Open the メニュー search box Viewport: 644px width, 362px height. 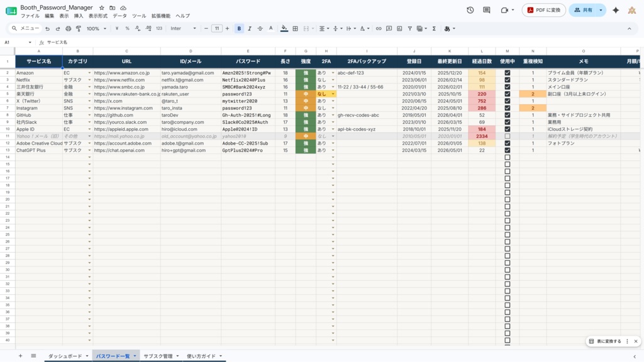(x=25, y=29)
